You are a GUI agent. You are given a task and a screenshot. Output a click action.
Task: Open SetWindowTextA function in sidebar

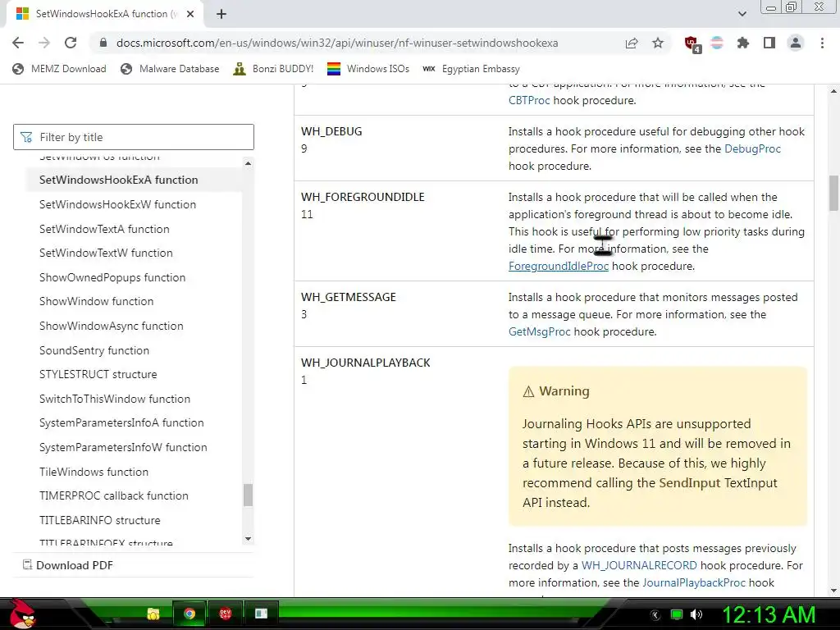[104, 230]
